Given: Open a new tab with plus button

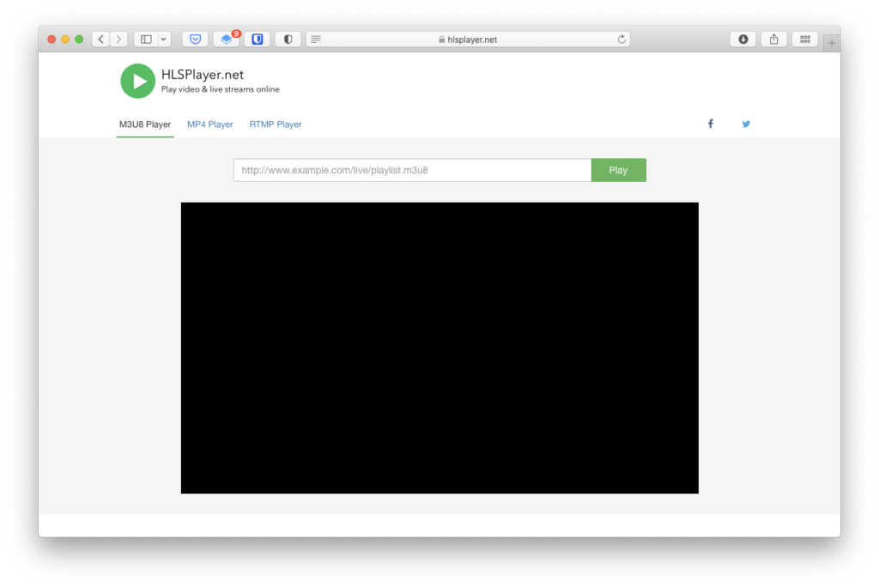Looking at the screenshot, I should [831, 43].
